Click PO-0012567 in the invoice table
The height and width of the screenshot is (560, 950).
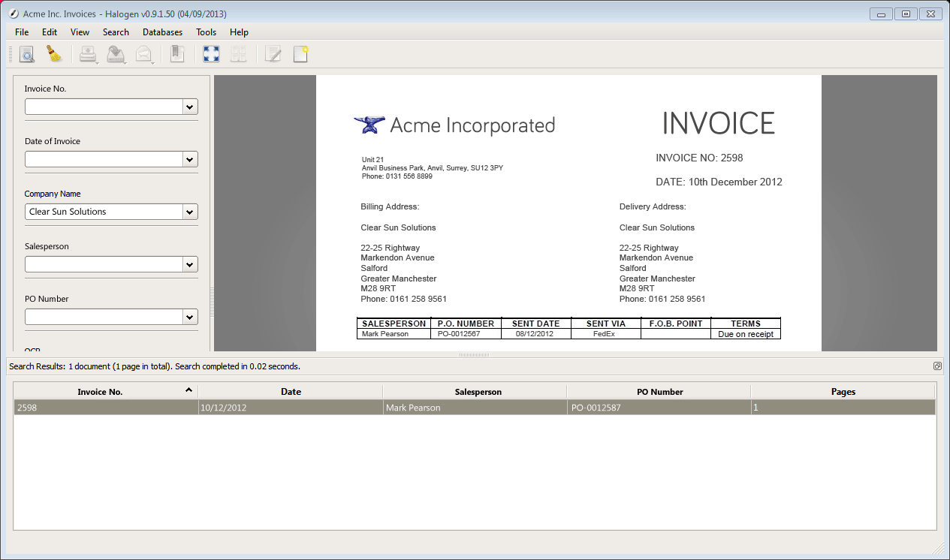coord(458,334)
